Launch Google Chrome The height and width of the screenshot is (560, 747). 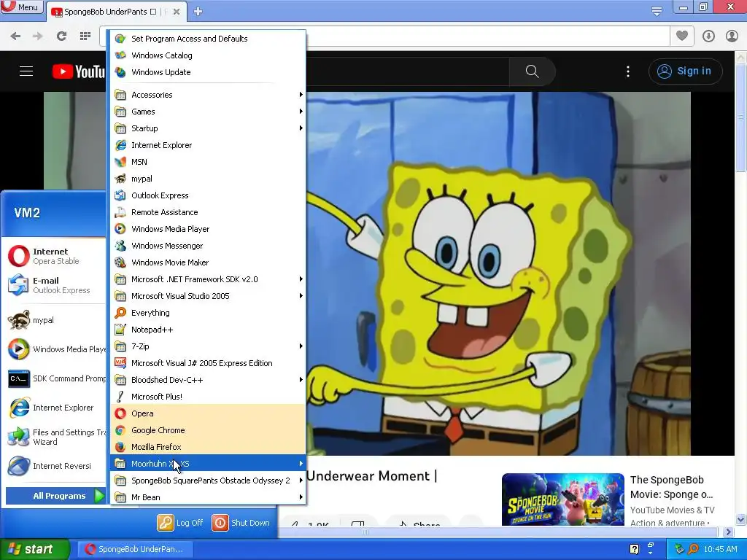[208, 430]
